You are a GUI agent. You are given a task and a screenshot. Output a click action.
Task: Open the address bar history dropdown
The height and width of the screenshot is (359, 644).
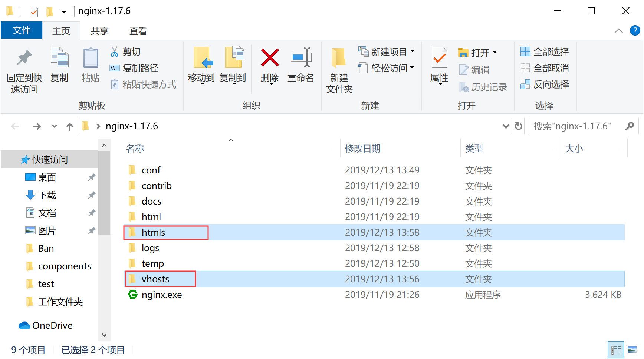coord(505,126)
